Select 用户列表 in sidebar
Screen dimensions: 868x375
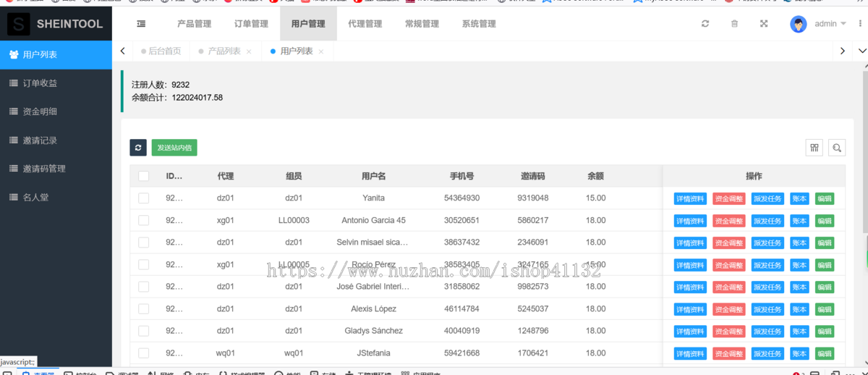point(56,54)
